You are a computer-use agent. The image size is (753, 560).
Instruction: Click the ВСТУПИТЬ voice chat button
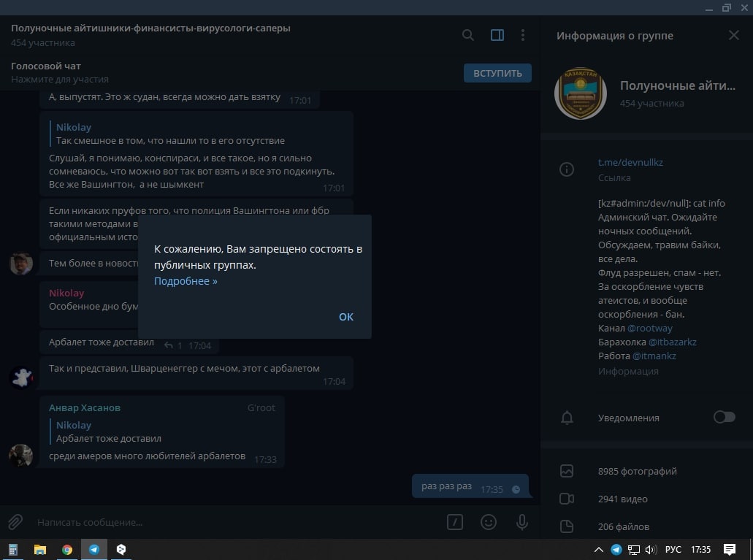tap(497, 73)
